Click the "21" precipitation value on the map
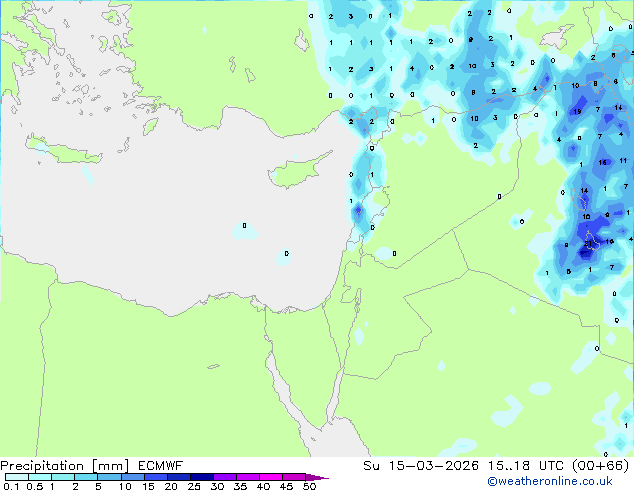634x490 pixels. [x=588, y=243]
